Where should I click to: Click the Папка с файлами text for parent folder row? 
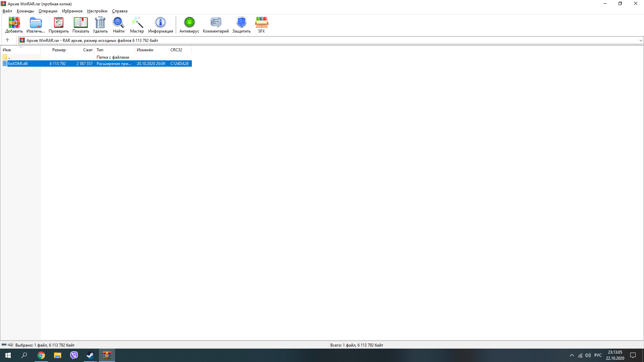113,57
